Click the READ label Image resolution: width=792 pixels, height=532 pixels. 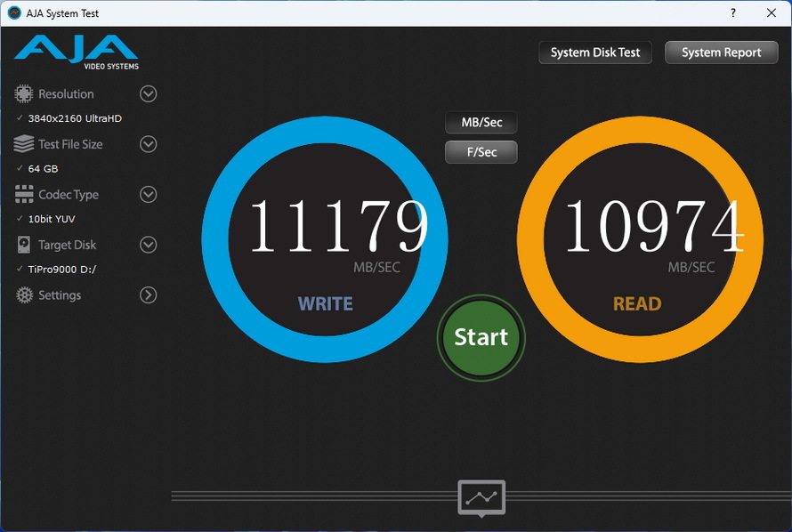pyautogui.click(x=637, y=304)
